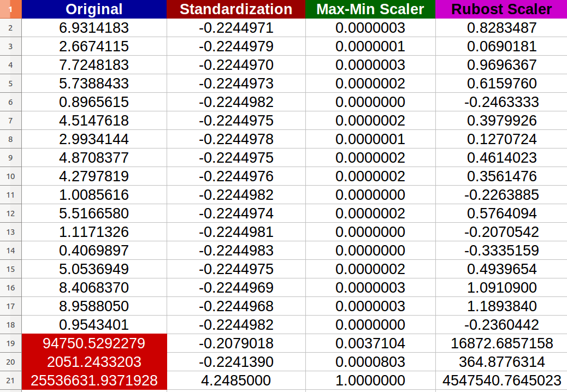The width and height of the screenshot is (567, 392).
Task: Select red cell with value 94750.5292279
Action: (x=94, y=343)
